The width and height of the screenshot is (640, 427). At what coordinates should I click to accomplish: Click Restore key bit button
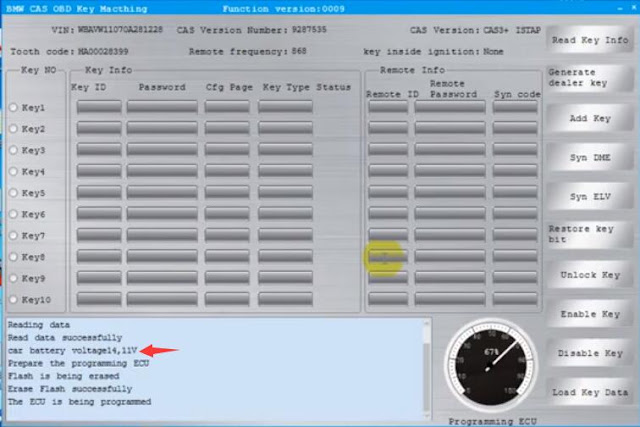(x=590, y=234)
